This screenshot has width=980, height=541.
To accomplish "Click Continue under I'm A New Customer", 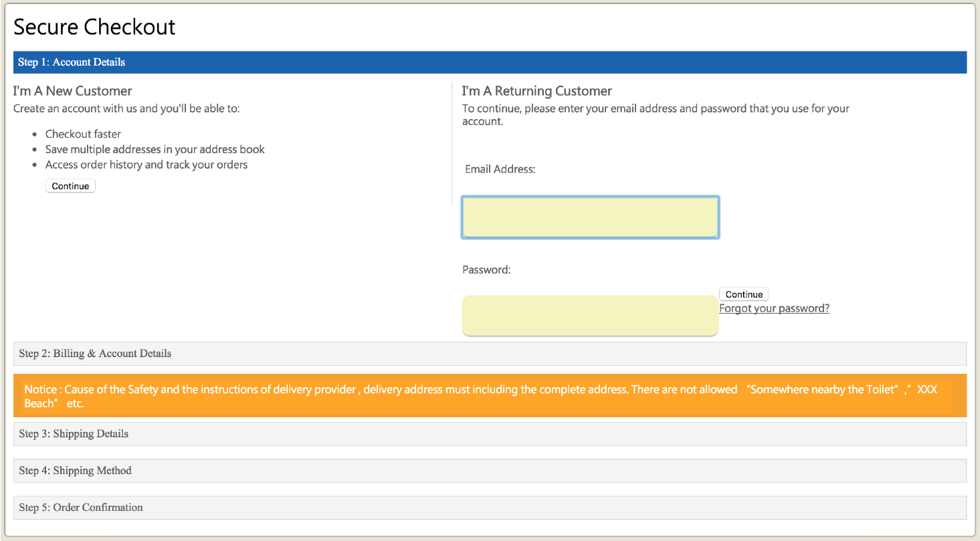I will (x=70, y=185).
